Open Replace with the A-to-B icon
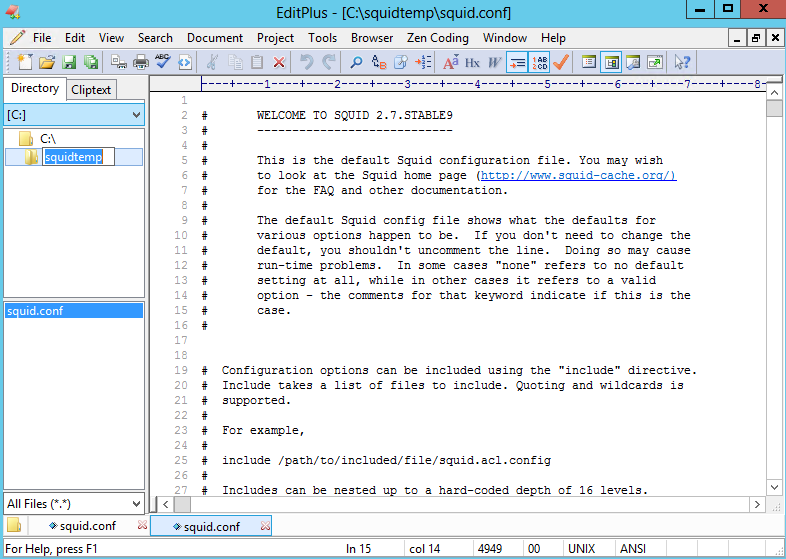The width and height of the screenshot is (786, 559). point(378,62)
